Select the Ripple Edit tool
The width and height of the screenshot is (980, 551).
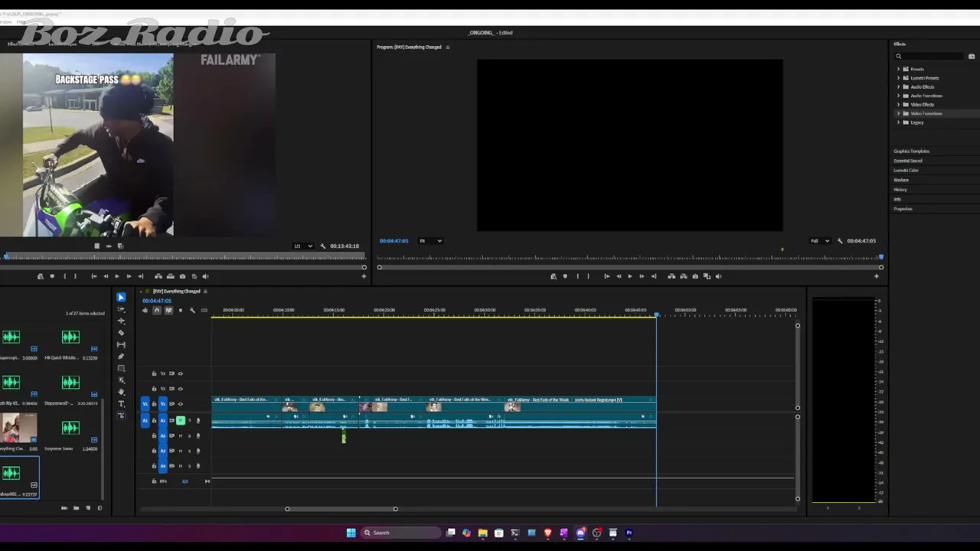(121, 321)
